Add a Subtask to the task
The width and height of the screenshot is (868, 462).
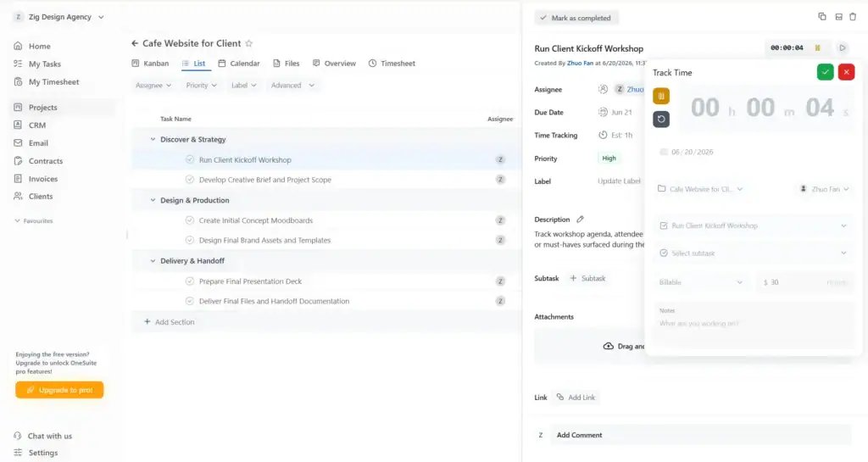pyautogui.click(x=587, y=278)
